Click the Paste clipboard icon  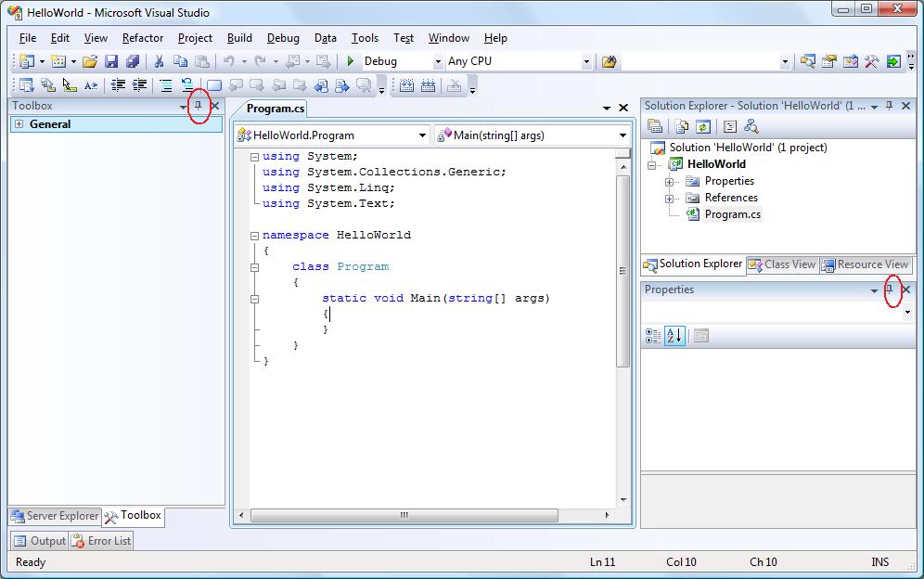pyautogui.click(x=202, y=61)
